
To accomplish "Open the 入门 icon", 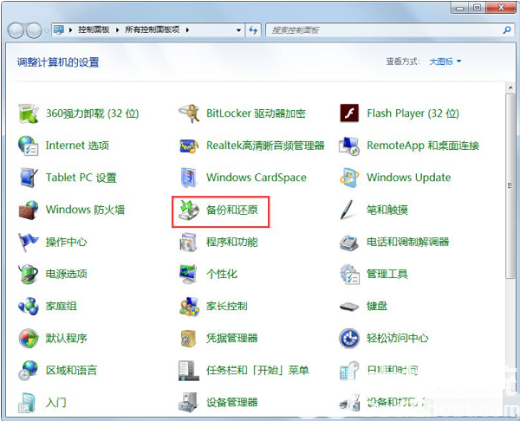I will [28, 402].
